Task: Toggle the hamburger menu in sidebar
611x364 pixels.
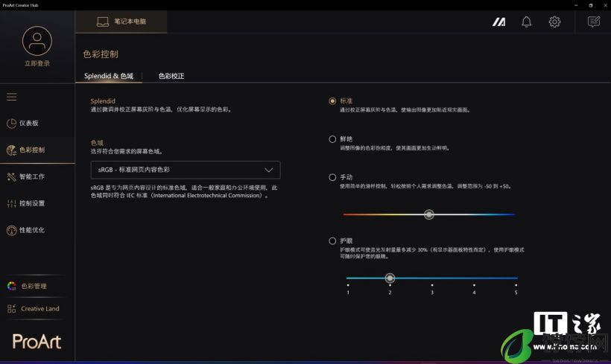Action: [x=12, y=97]
